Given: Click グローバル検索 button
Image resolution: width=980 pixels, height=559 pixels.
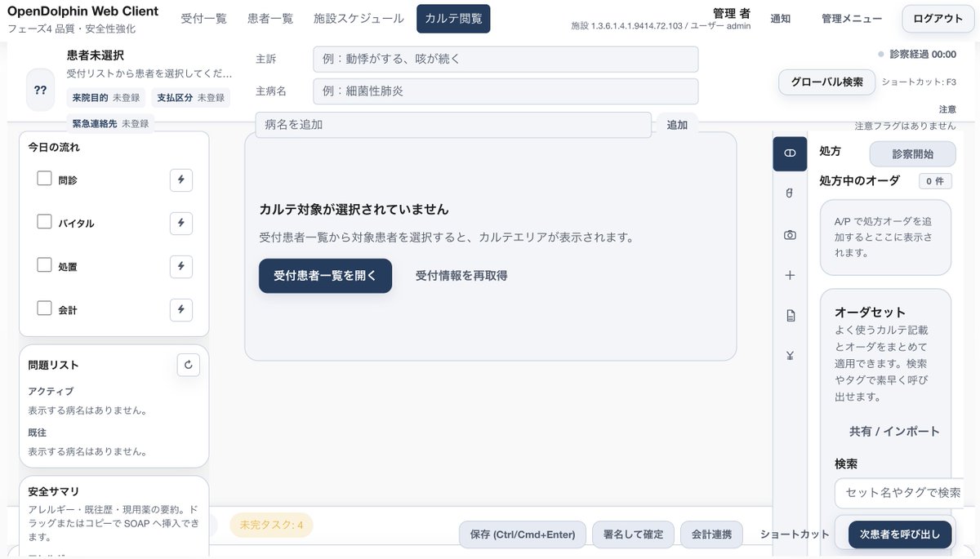Looking at the screenshot, I should [x=827, y=82].
